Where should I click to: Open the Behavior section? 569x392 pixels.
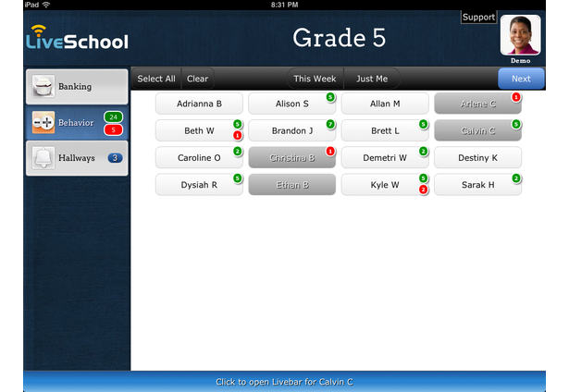pyautogui.click(x=77, y=123)
